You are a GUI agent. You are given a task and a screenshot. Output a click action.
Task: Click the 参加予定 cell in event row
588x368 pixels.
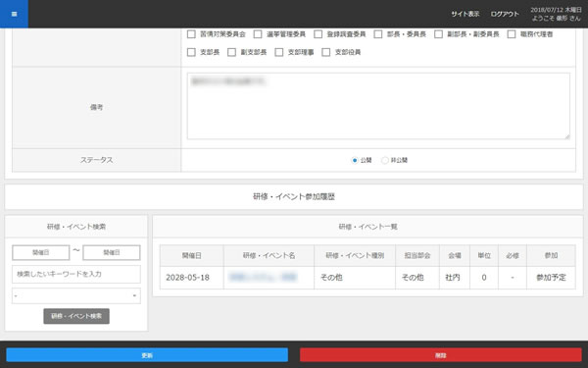(x=551, y=278)
